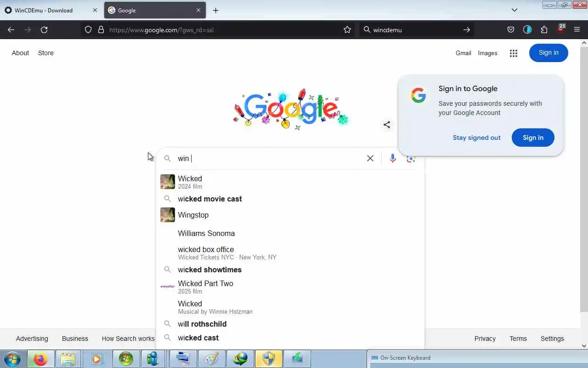The height and width of the screenshot is (368, 588).
Task: Share the Google doodle
Action: click(387, 125)
